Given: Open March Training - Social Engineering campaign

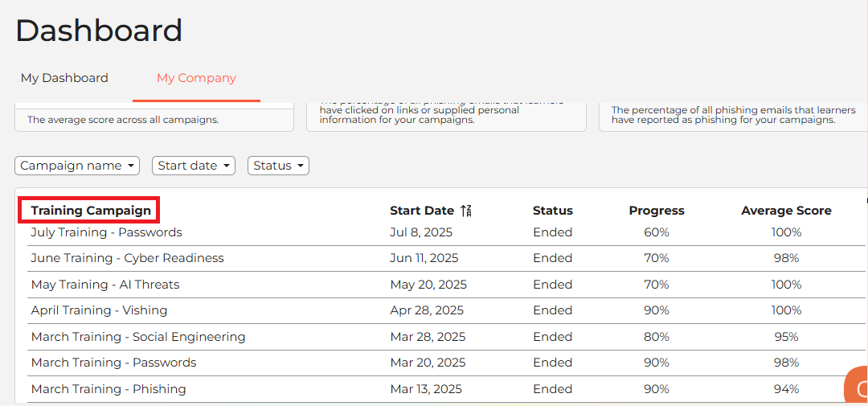Looking at the screenshot, I should tap(138, 337).
